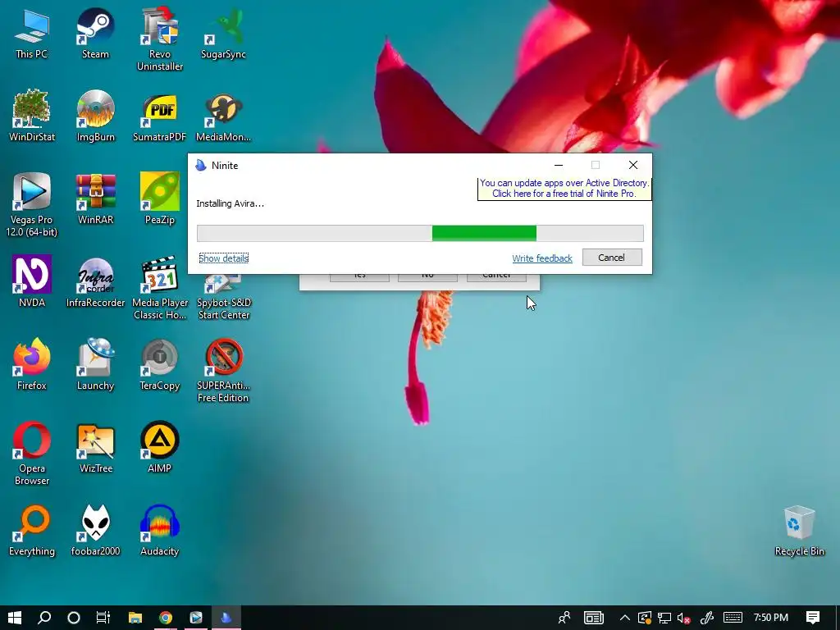
Task: Click the WinDirStat tree icon
Action: pos(32,116)
